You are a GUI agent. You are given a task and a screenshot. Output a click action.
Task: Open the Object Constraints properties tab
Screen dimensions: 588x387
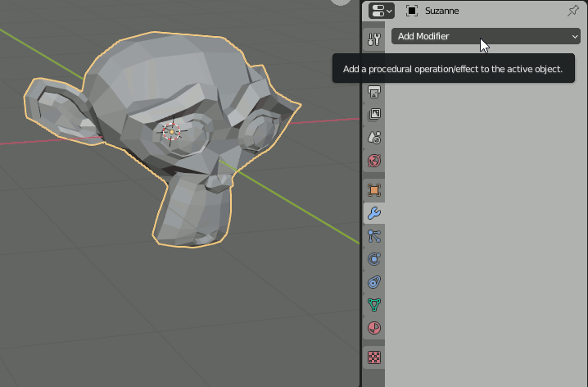pos(373,282)
